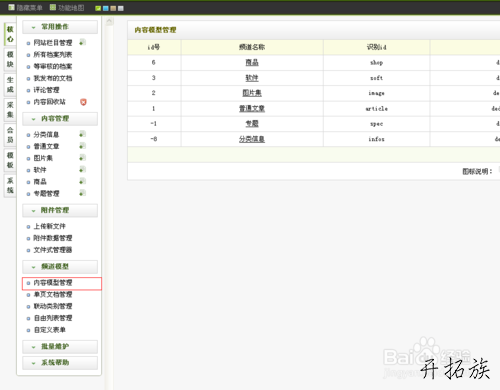This screenshot has width=500, height=390.
Task: Click add icon next to 软件 in sidebar
Action: click(x=83, y=170)
